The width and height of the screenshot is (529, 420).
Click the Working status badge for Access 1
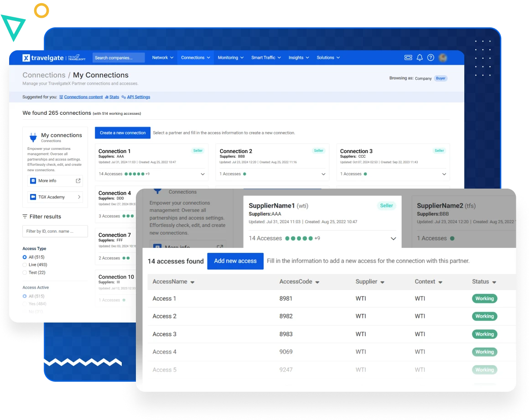click(484, 299)
